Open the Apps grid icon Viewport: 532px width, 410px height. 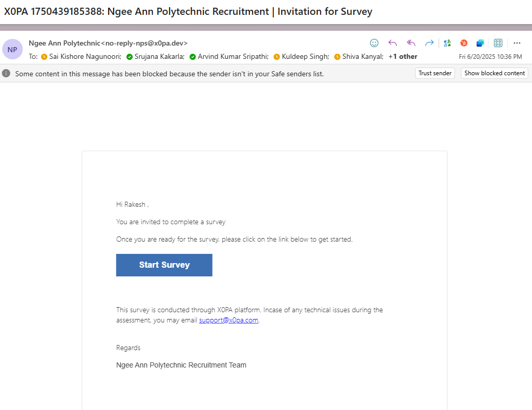pos(498,43)
